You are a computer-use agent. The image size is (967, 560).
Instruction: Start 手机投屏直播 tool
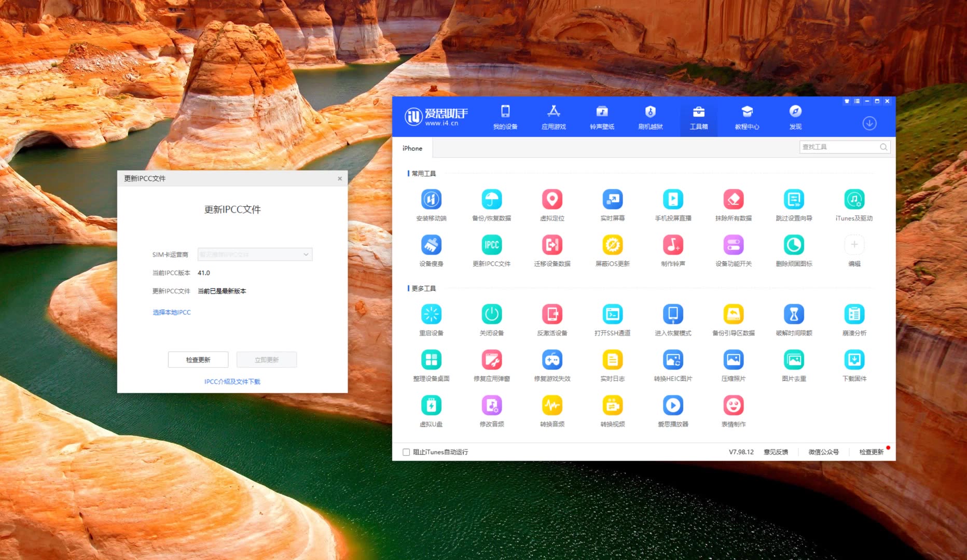[x=673, y=200]
